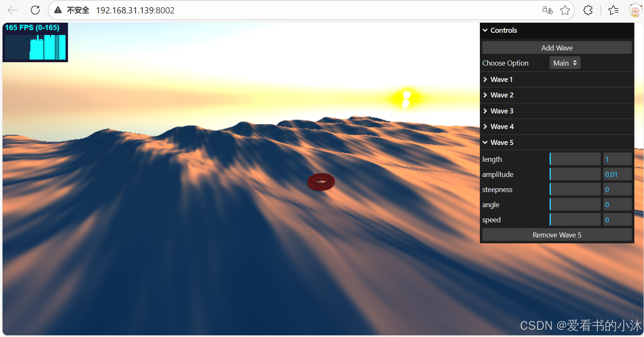Screen dimensions: 644x337
Task: Open the translate/read aloud icon in address bar
Action: 547,10
